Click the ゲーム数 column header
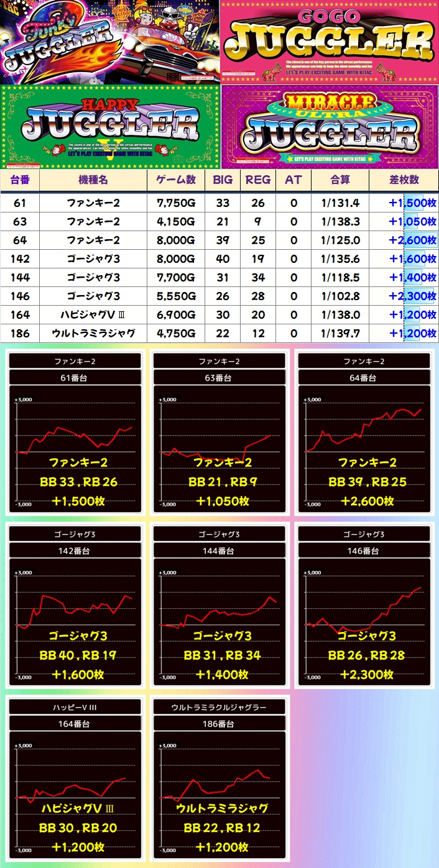The image size is (439, 868). click(x=176, y=180)
